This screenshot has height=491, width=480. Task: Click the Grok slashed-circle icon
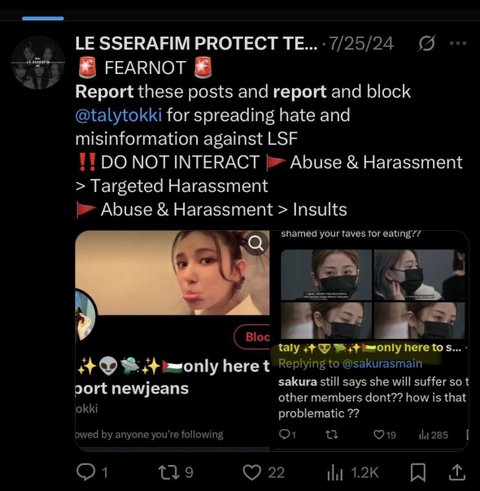click(427, 43)
